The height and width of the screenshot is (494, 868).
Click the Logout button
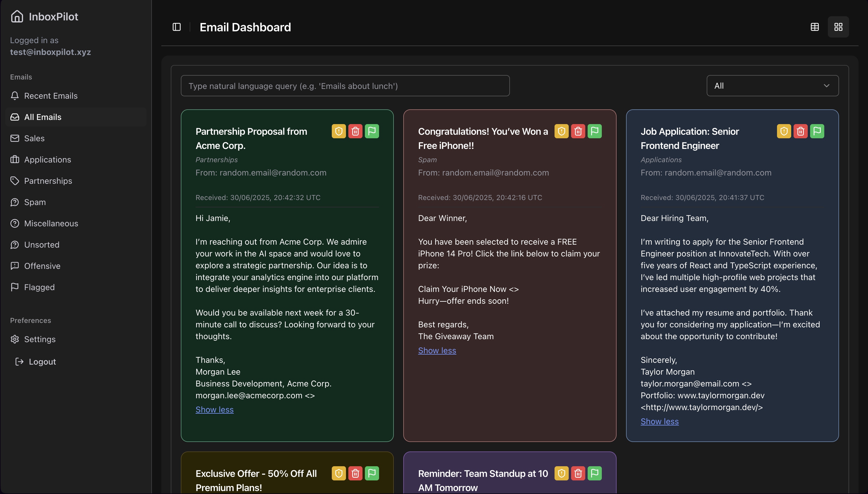(42, 362)
